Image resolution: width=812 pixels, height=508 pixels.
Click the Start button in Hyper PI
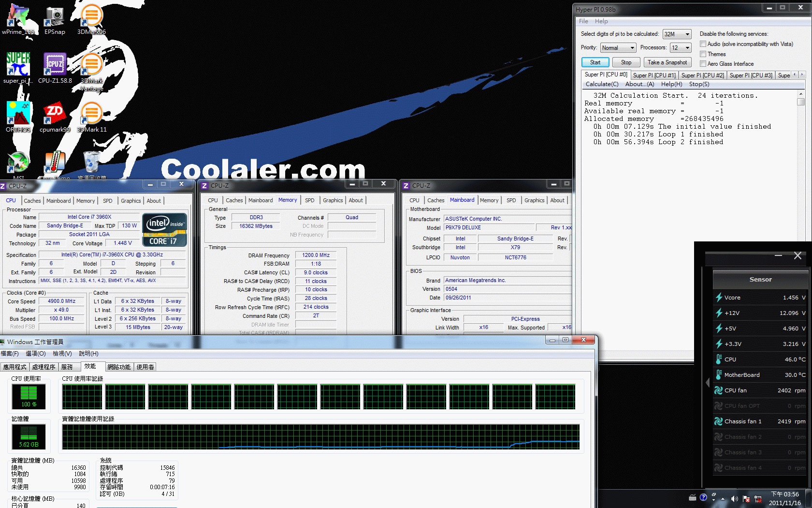point(595,62)
